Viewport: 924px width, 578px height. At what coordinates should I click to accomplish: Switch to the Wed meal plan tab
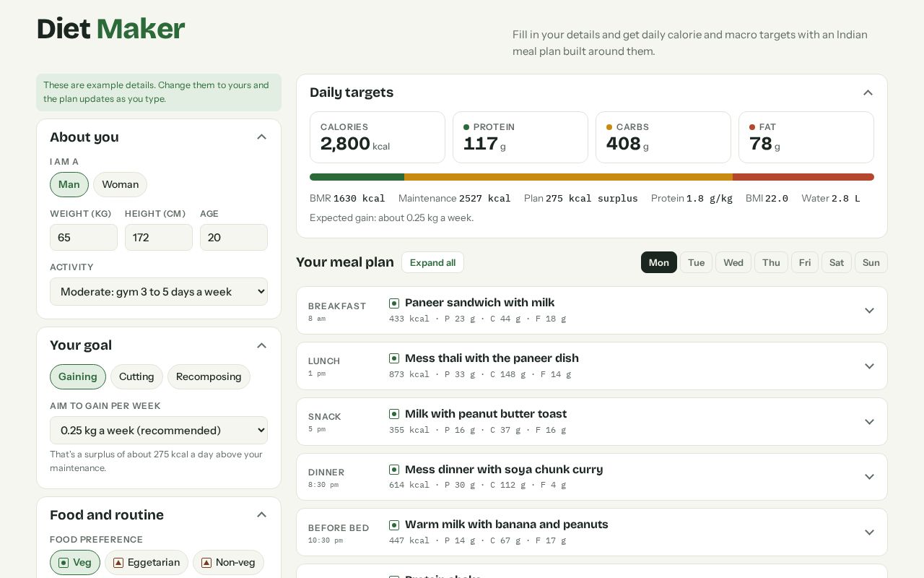733,262
